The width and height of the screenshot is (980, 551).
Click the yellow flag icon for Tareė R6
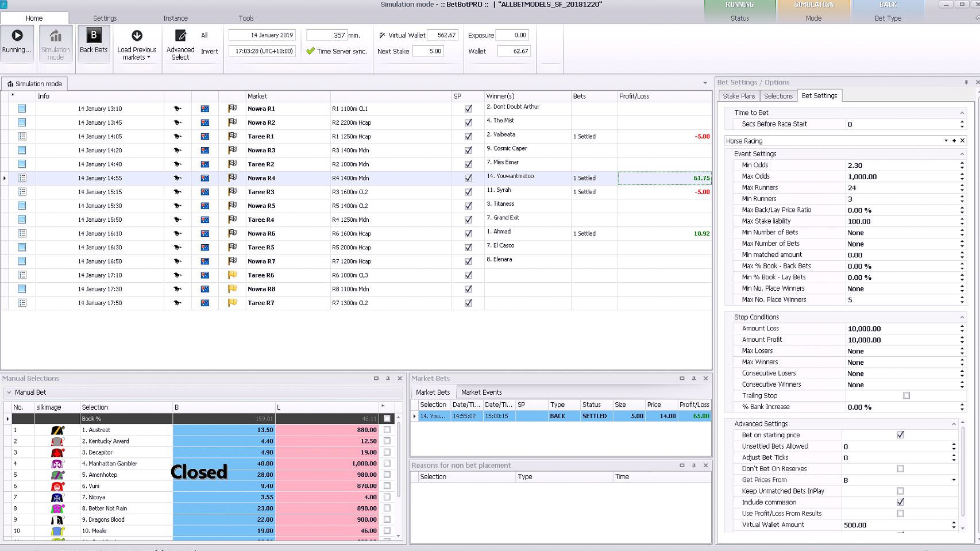point(233,275)
